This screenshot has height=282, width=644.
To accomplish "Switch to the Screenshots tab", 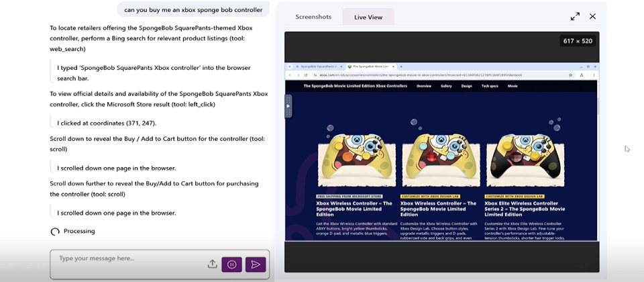I will click(x=313, y=17).
